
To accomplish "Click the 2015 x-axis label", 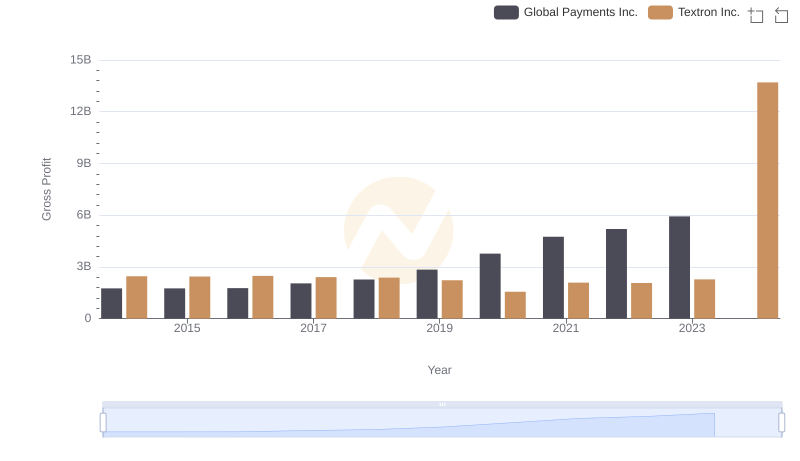I will tap(187, 328).
